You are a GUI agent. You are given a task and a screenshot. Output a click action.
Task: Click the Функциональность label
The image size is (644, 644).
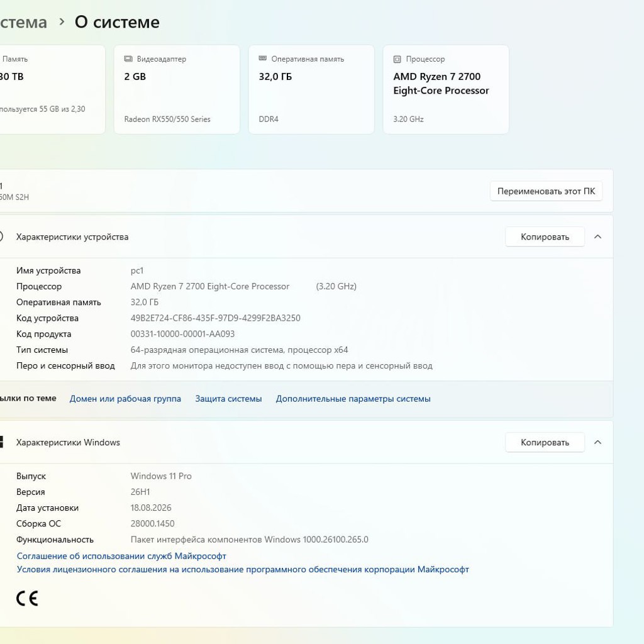coord(55,539)
